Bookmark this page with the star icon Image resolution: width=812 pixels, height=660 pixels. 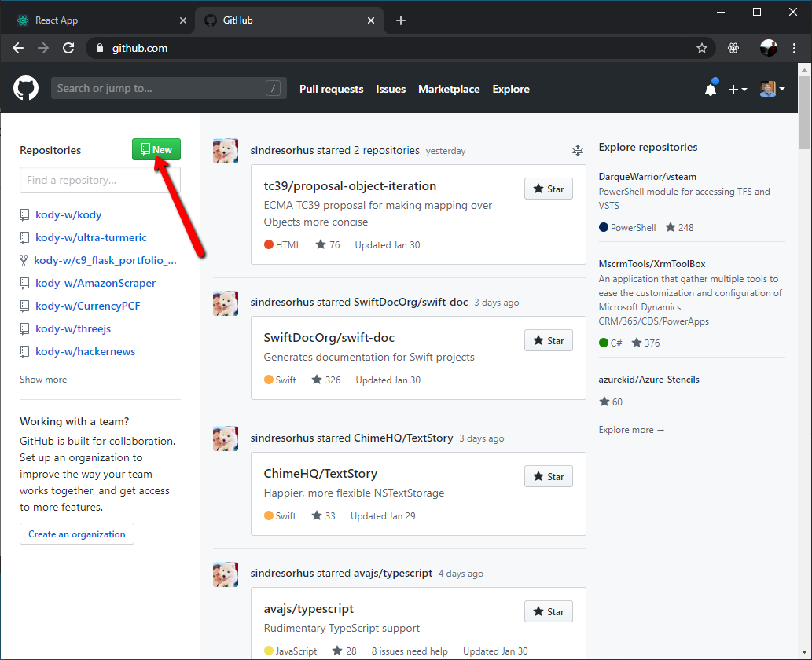coord(702,48)
